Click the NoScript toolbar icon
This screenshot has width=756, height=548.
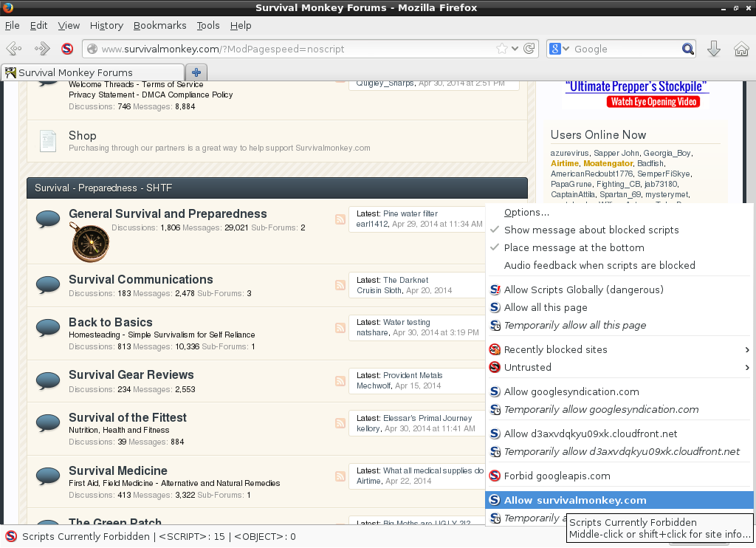pos(67,49)
